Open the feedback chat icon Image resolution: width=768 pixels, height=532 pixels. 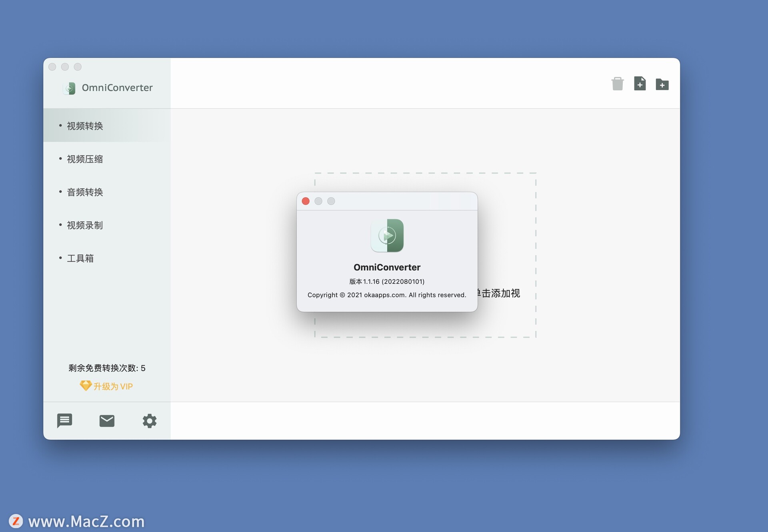pos(64,420)
